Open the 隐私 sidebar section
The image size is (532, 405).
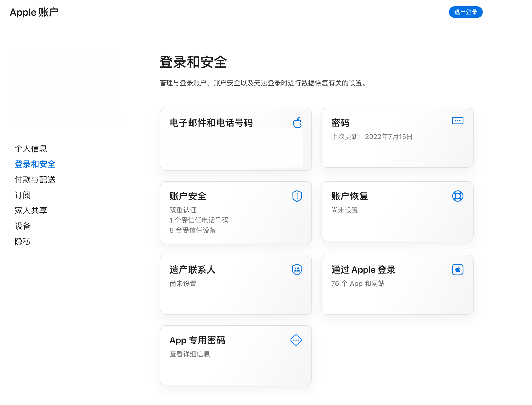coord(23,241)
